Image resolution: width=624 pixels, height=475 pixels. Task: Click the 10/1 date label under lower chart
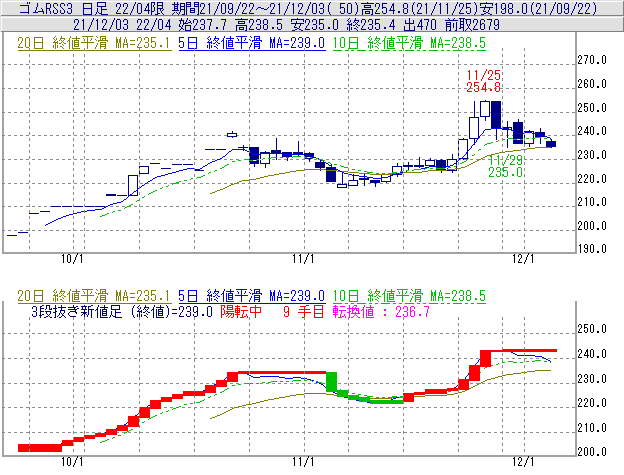coord(72,462)
